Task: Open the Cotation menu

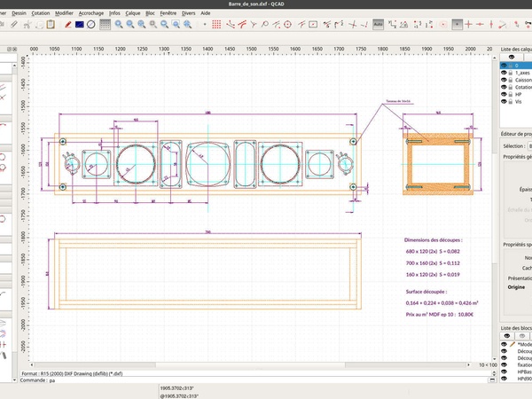Action: point(39,14)
